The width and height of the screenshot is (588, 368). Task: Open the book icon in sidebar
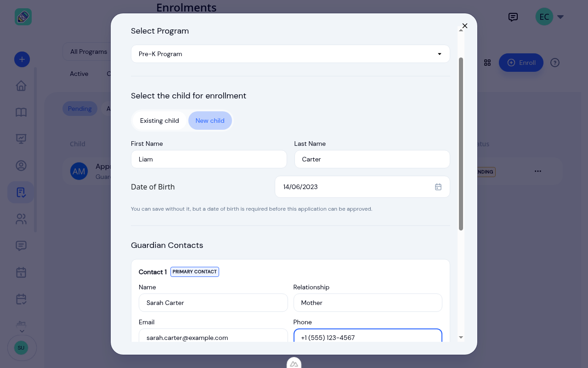click(x=21, y=112)
